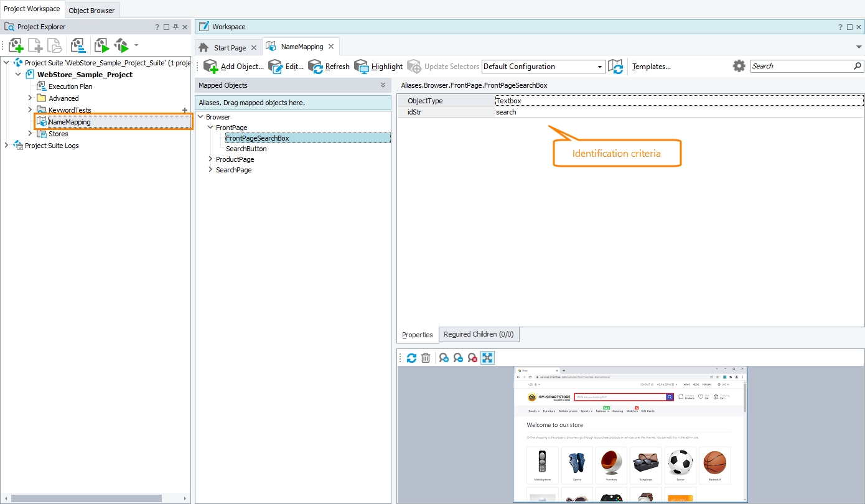865x504 pixels.
Task: Click the Highlight object icon
Action: [361, 66]
